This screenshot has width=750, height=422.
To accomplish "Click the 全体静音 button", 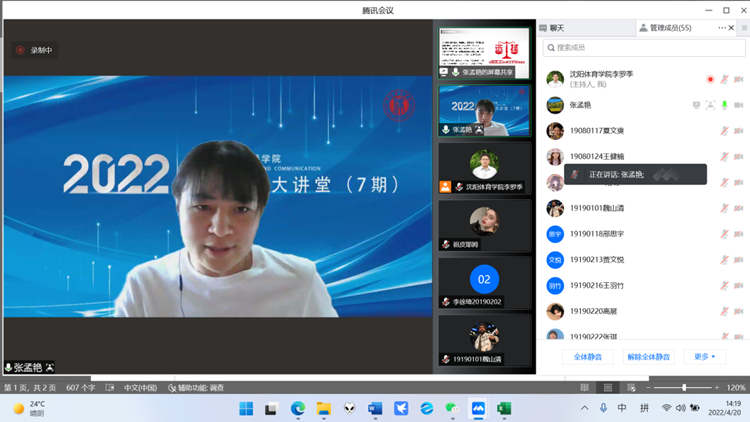I will tap(587, 357).
